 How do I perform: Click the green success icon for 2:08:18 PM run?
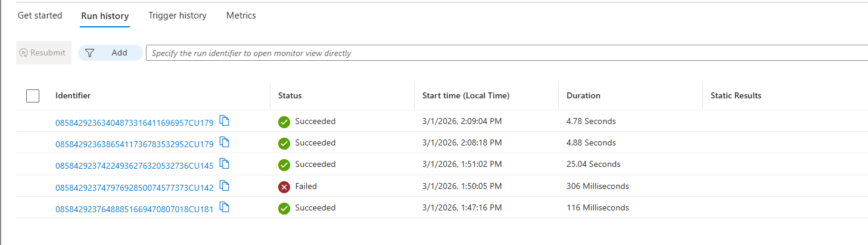(x=284, y=143)
